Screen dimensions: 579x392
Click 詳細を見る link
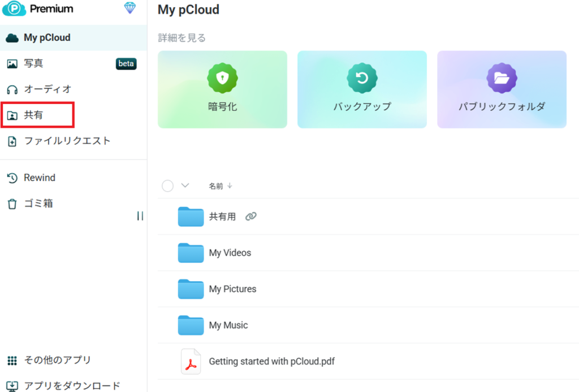click(182, 38)
